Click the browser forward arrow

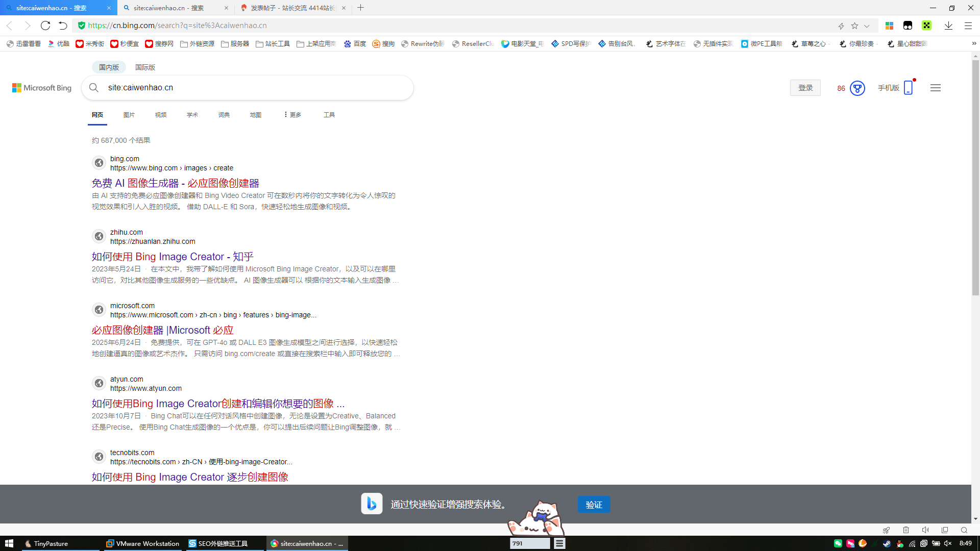(28, 26)
